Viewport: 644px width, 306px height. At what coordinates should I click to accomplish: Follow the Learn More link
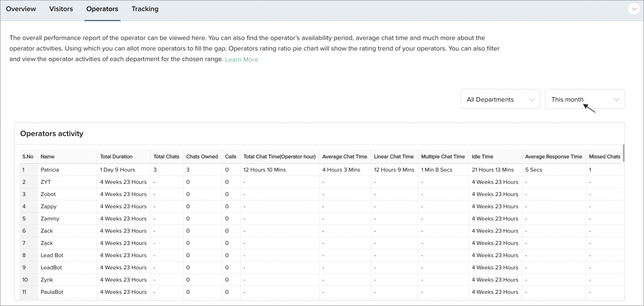[241, 60]
